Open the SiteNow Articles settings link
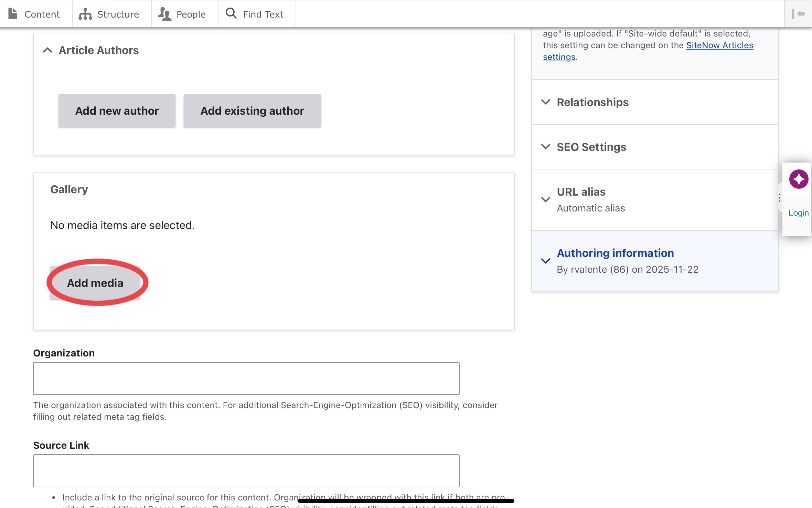 coord(719,45)
